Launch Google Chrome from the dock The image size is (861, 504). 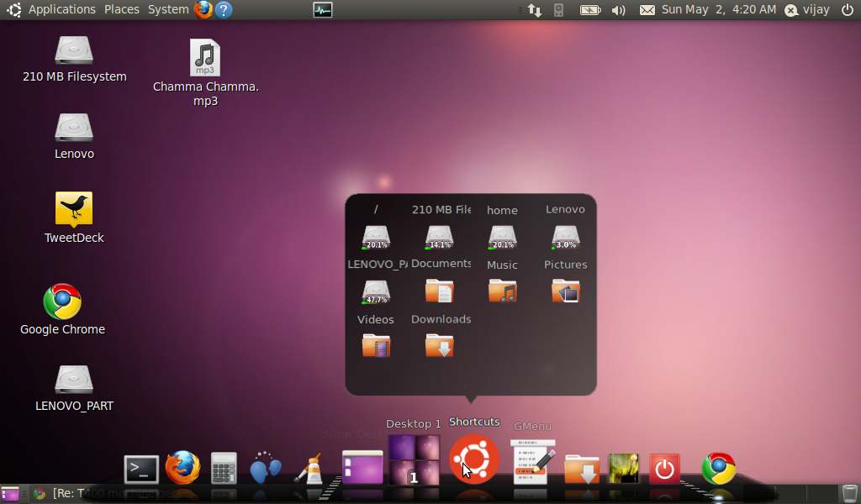(719, 468)
